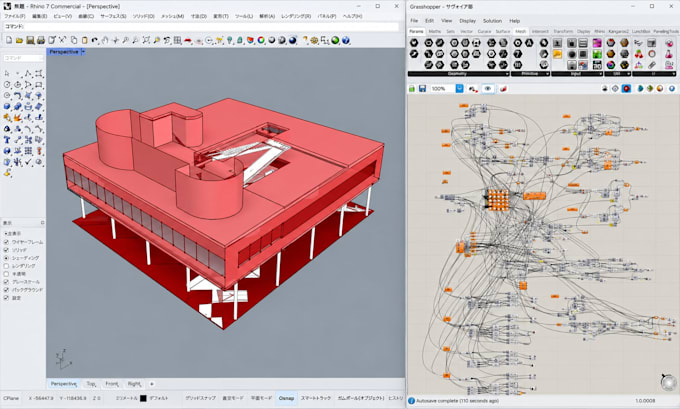Screen dimensions: 680x409
Task: Click the yellow panel icon in Grasshopper Input group
Action: (x=557, y=54)
